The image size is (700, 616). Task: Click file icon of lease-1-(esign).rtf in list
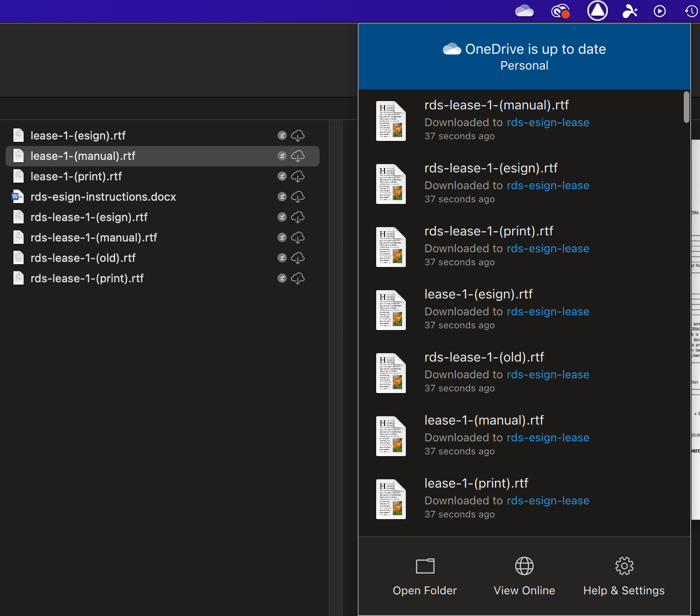[19, 135]
